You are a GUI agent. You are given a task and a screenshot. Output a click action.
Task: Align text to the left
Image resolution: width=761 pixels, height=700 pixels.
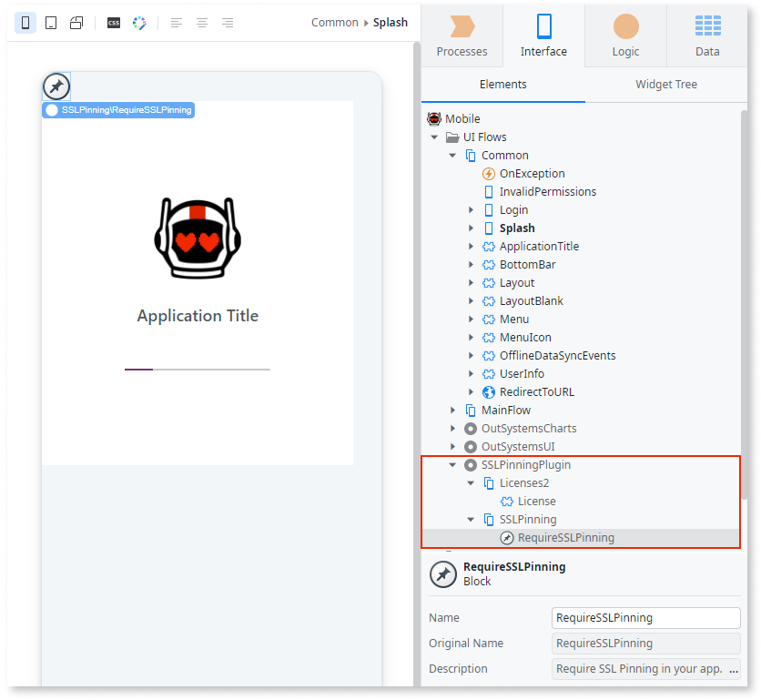pyautogui.click(x=177, y=22)
